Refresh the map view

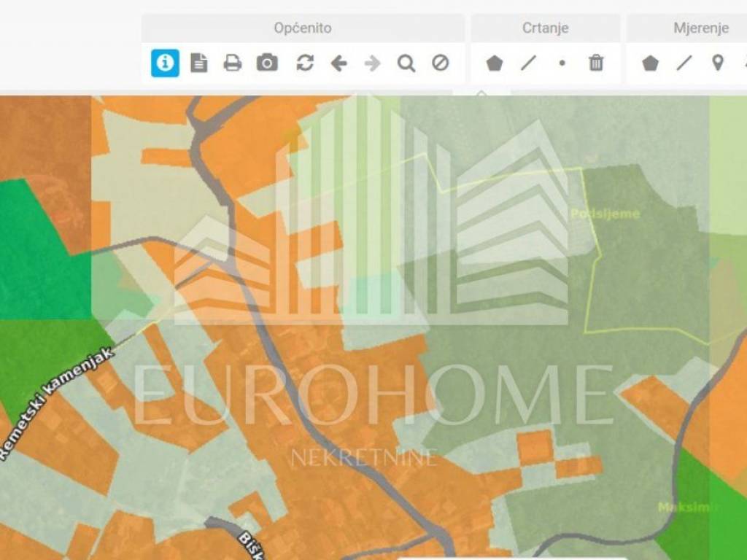[305, 63]
